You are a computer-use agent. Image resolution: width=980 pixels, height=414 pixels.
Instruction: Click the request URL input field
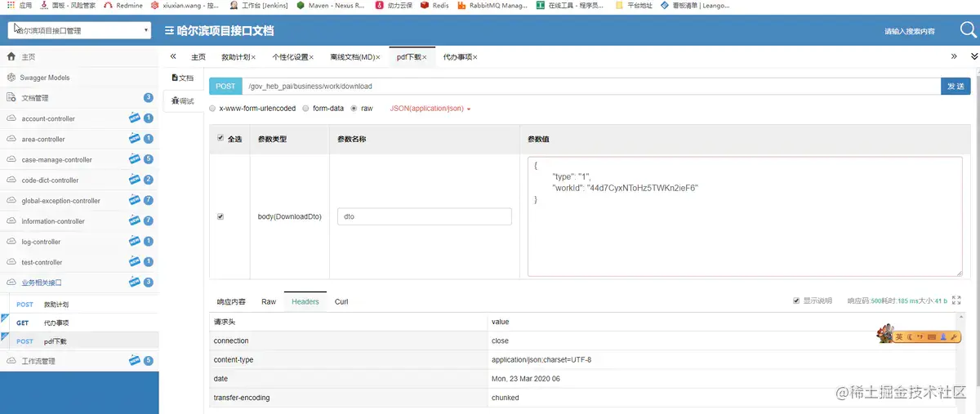pos(591,86)
